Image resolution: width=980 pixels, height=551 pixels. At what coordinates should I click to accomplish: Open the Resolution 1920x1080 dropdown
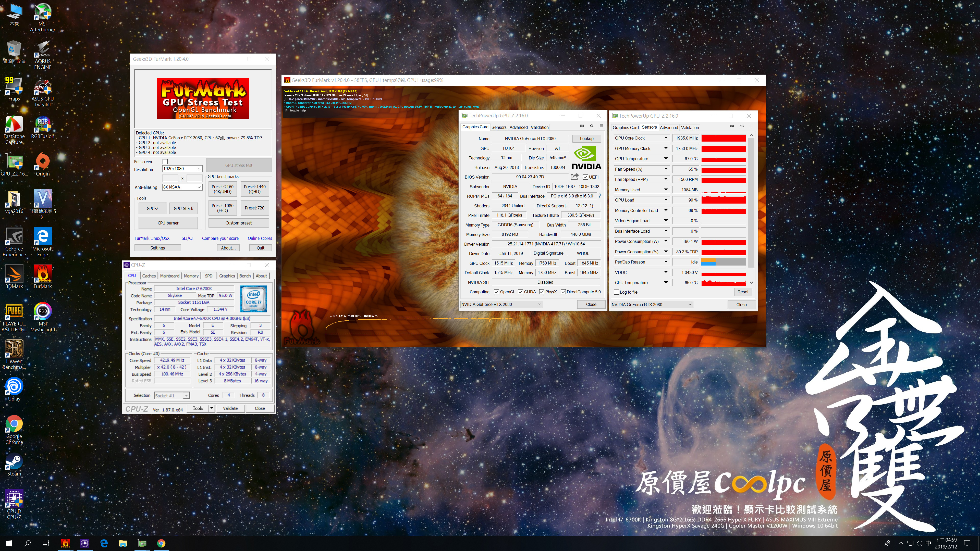182,168
